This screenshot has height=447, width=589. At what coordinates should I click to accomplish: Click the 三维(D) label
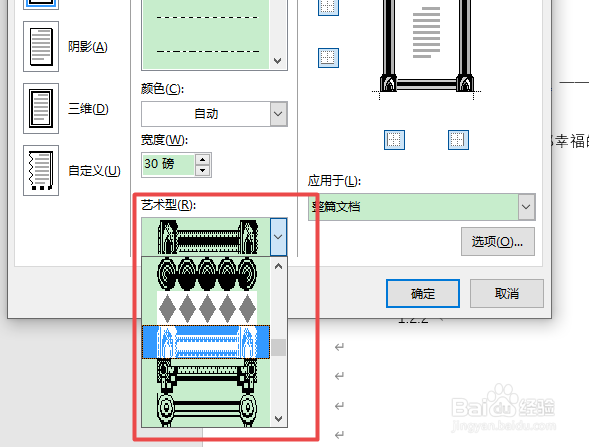pos(88,109)
